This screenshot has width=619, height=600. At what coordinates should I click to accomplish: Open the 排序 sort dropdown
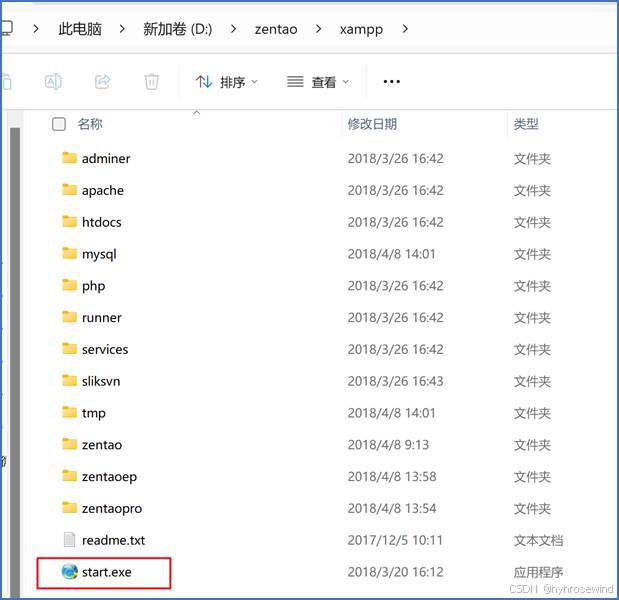(x=227, y=82)
